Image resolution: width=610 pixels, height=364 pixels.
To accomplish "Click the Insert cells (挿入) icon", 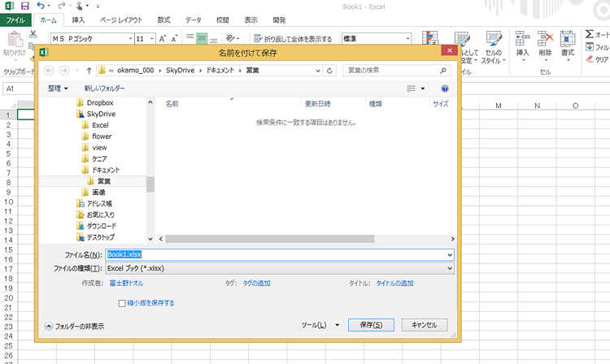I will [522, 39].
